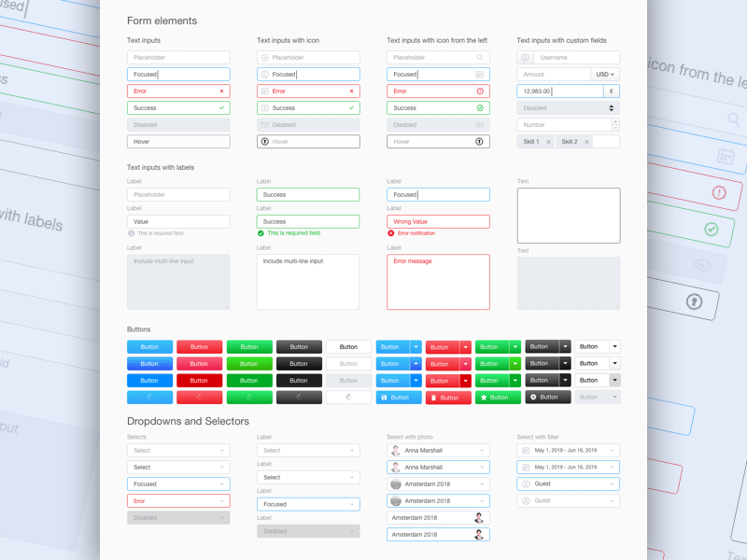Click the euro symbol addon
This screenshot has width=747, height=560.
tap(612, 91)
